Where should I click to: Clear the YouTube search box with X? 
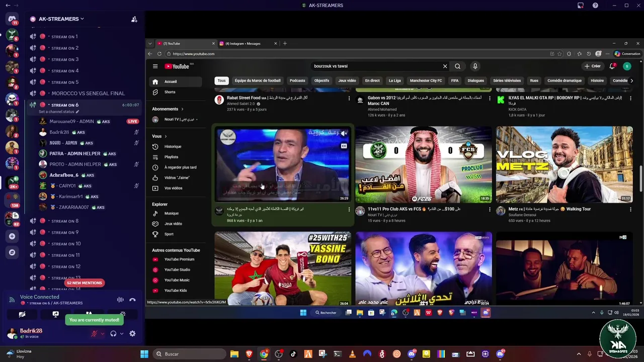pos(445,66)
